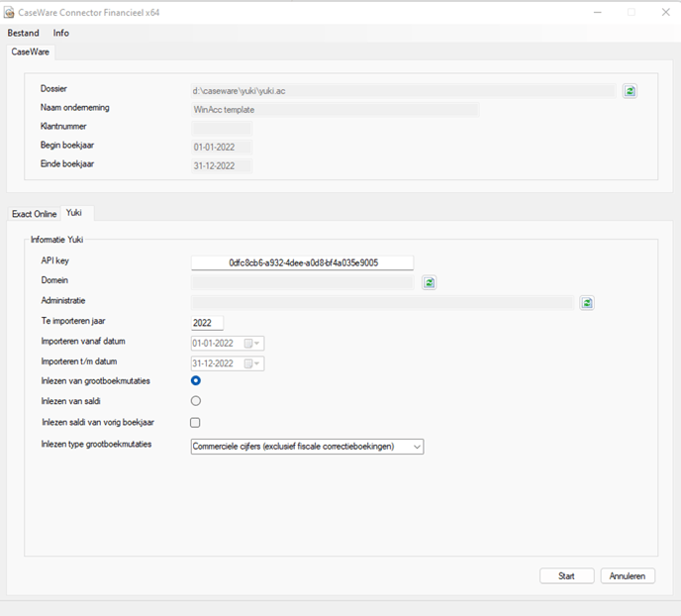Refresh the Domein field with green icon

pos(430,283)
